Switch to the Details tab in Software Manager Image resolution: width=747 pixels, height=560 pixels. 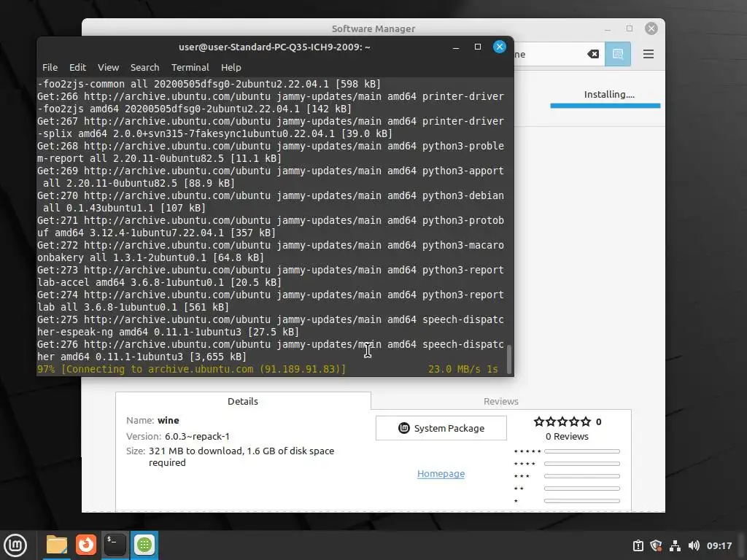coord(243,401)
